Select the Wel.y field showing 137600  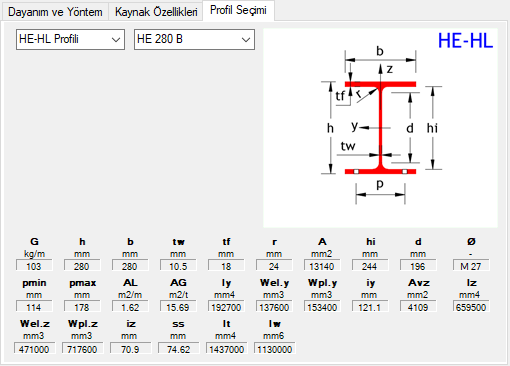[274, 307]
